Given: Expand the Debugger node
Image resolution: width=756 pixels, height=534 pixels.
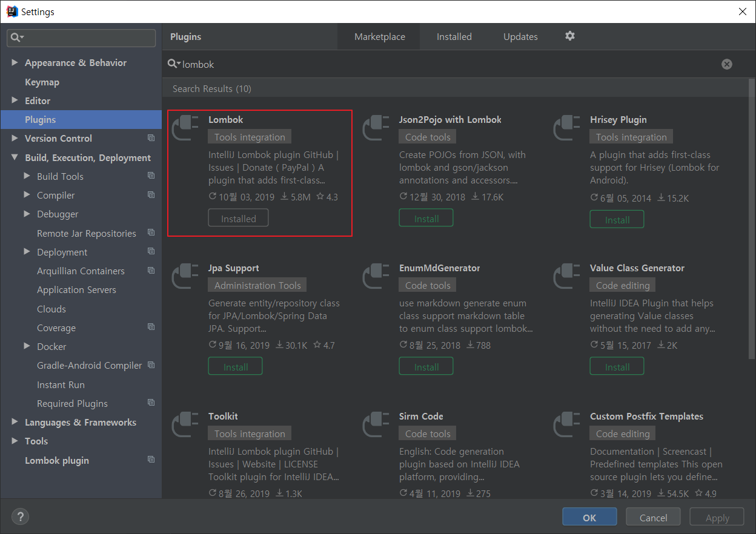Looking at the screenshot, I should pos(27,214).
